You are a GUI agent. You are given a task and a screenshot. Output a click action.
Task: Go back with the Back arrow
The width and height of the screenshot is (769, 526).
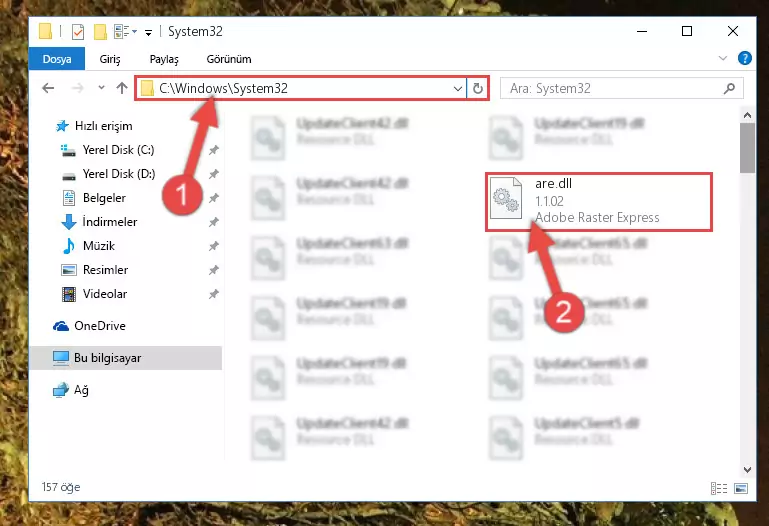pyautogui.click(x=48, y=88)
